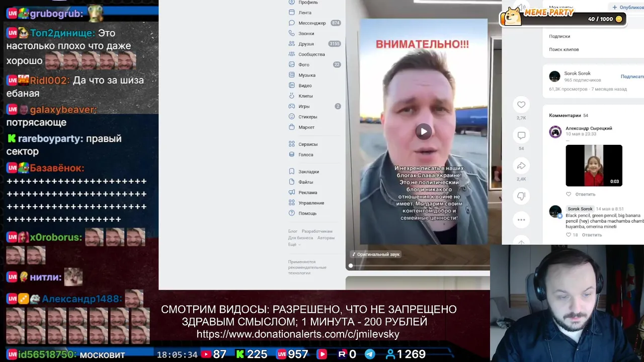Open the Лента news feed
Viewport: 644px width, 362px height.
coord(305,13)
